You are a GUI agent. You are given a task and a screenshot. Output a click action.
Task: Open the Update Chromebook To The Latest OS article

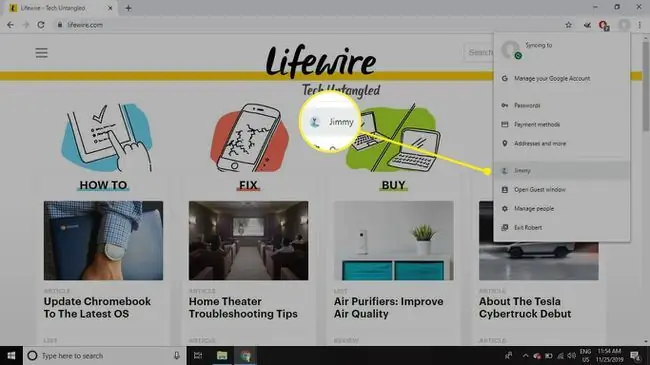(x=97, y=307)
